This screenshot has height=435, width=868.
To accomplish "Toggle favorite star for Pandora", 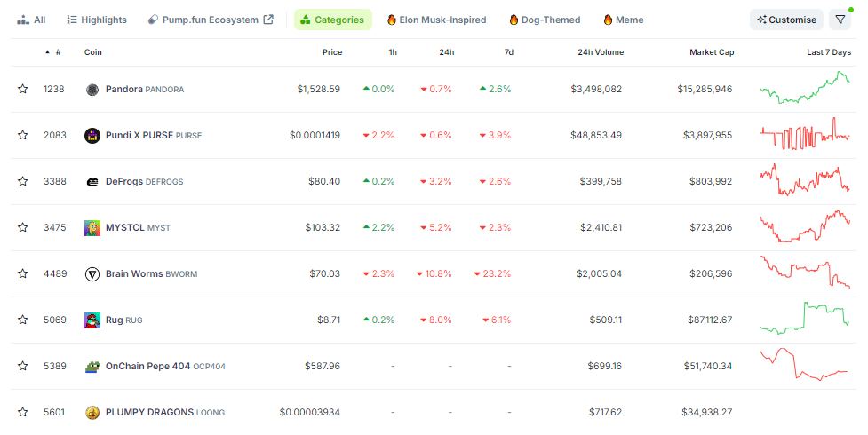I will pos(23,89).
